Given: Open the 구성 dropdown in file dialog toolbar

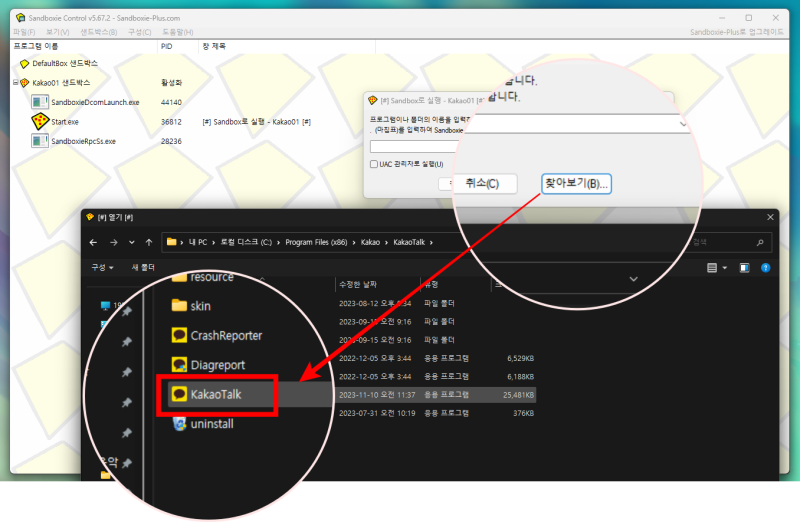Looking at the screenshot, I should pos(102,267).
